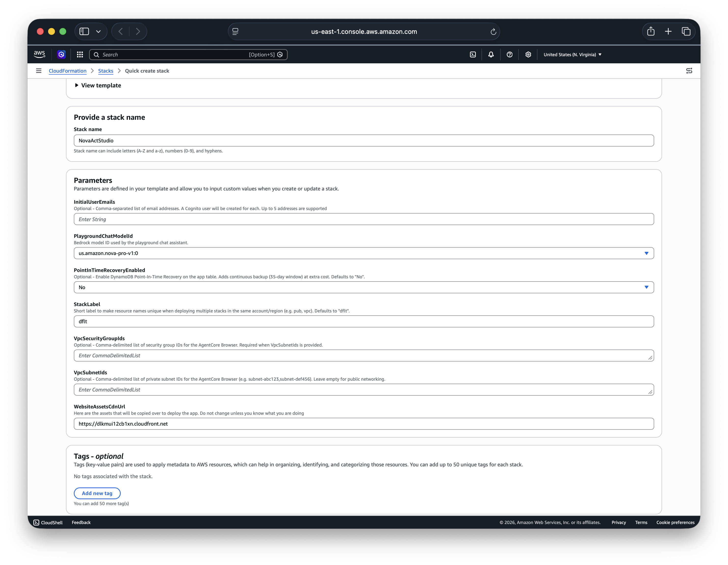Click the AWS logo home icon

pos(39,54)
